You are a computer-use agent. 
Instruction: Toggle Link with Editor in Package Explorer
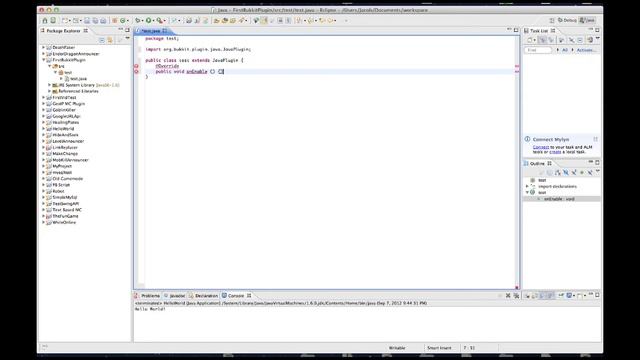tap(110, 40)
